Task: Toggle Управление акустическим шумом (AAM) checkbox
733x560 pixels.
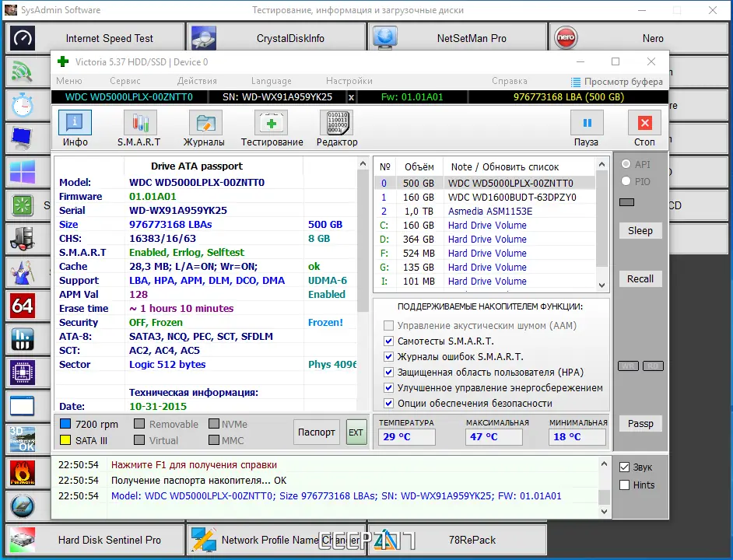Action: [x=388, y=325]
